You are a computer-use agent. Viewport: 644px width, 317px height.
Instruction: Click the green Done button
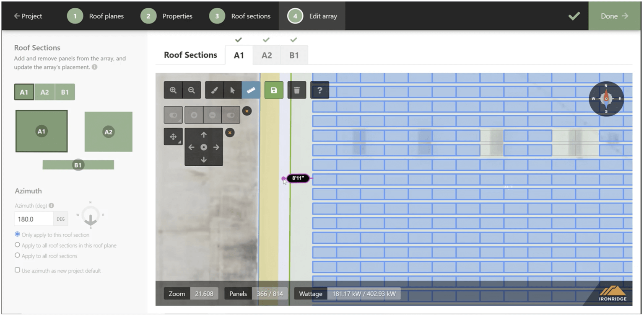click(x=614, y=16)
